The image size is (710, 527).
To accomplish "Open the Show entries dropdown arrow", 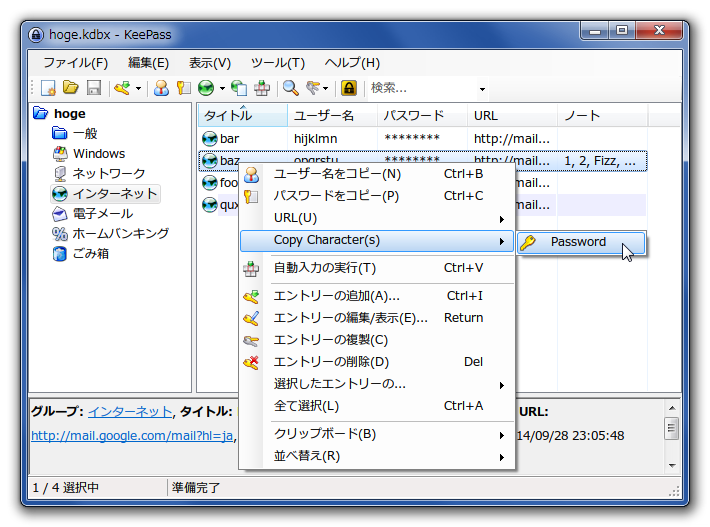I will (326, 89).
